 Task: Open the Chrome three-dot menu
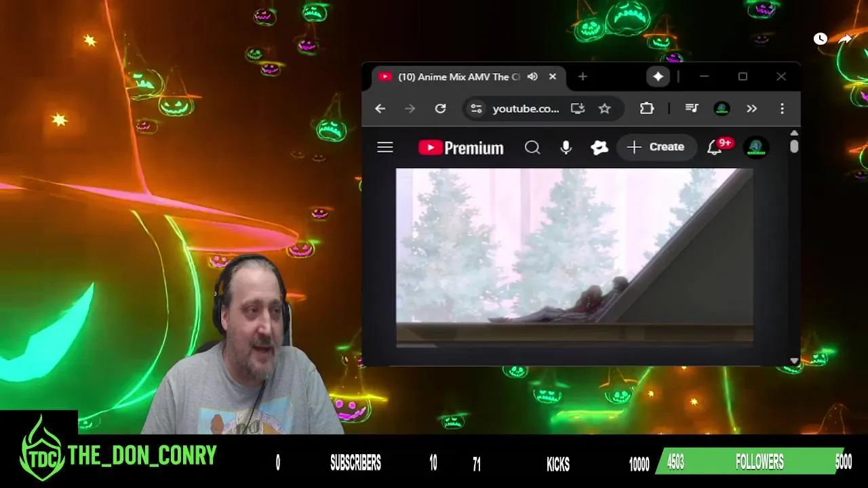(782, 108)
